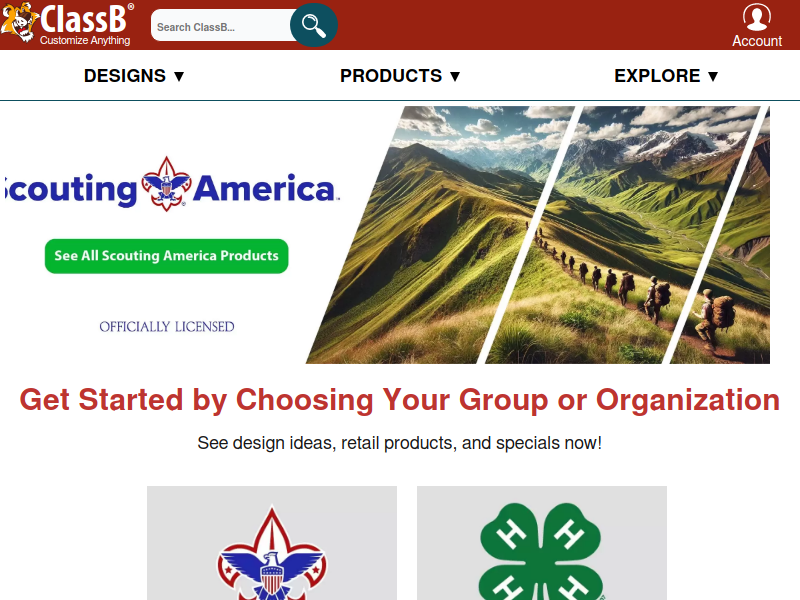Expand the EXPLORE dropdown menu
Viewport: 800px width, 600px height.
point(666,76)
